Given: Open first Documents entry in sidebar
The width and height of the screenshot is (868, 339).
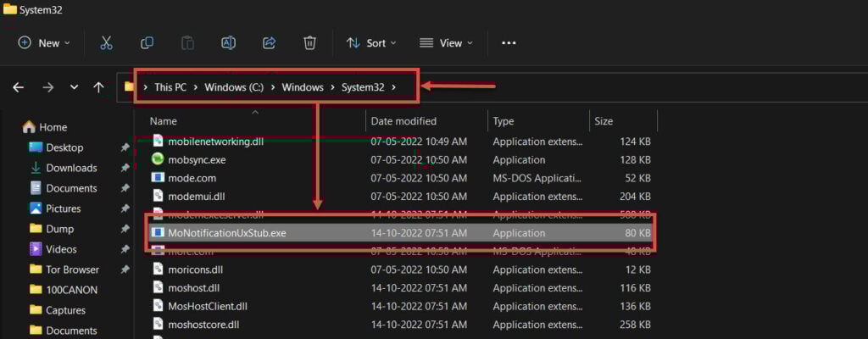Looking at the screenshot, I should 71,188.
